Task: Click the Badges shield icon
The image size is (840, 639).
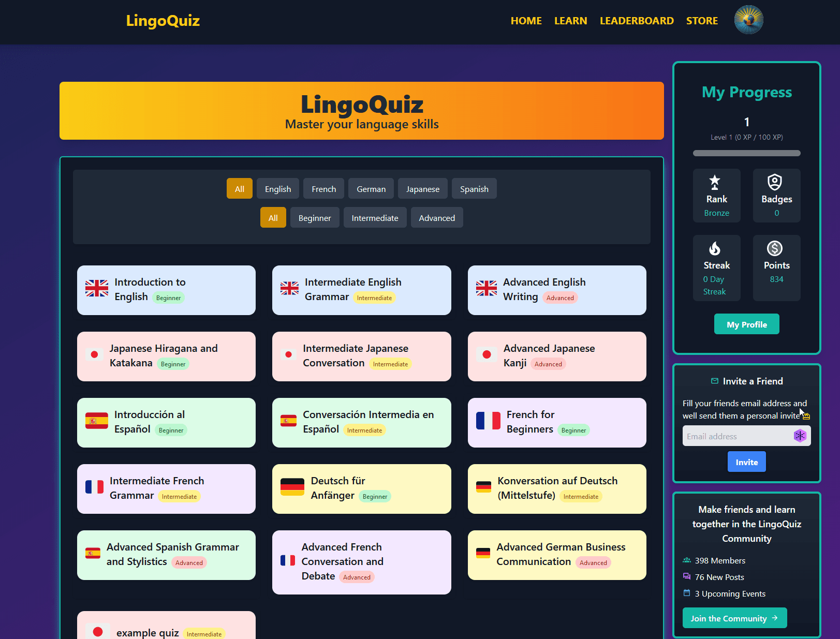Action: (774, 182)
